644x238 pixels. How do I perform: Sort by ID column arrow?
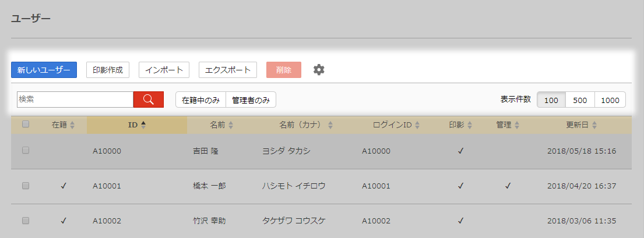coord(143,125)
